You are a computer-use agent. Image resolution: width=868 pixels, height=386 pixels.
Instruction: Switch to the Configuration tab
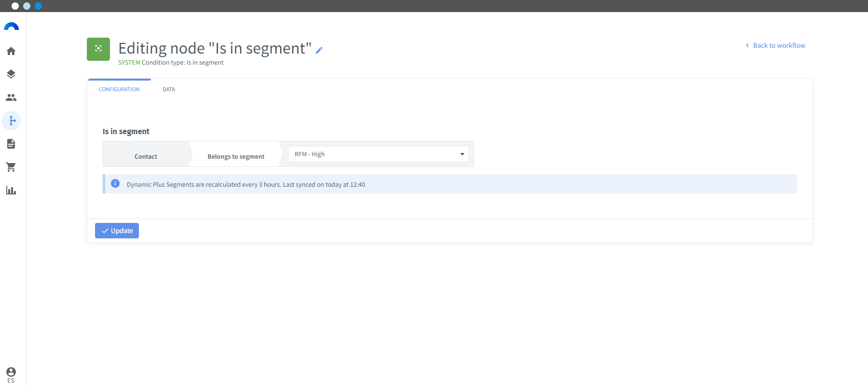point(119,89)
